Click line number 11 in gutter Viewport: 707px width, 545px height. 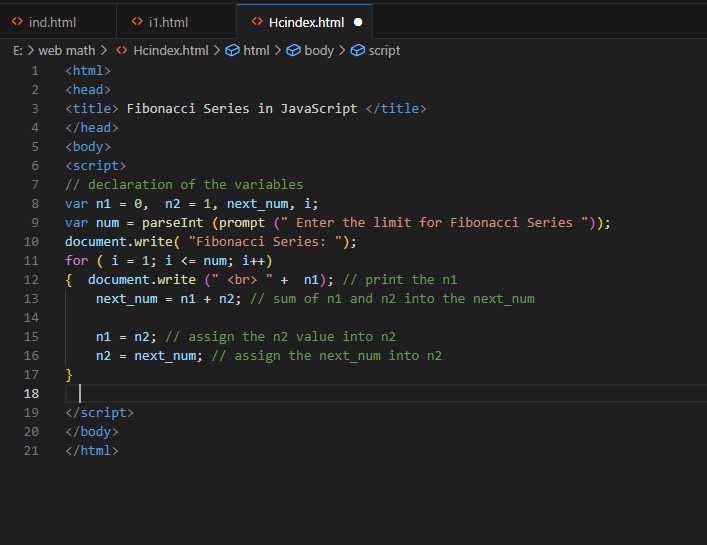31,261
